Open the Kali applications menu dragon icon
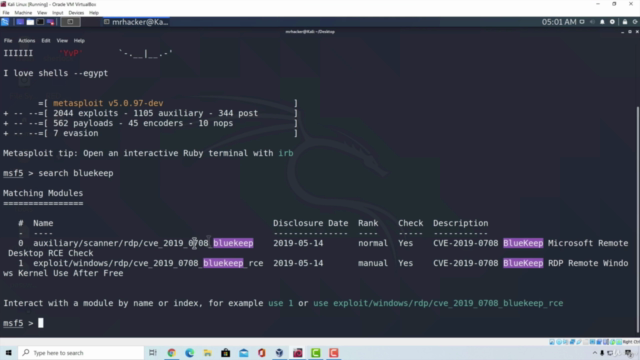This screenshot has width=640, height=360. 5,22
